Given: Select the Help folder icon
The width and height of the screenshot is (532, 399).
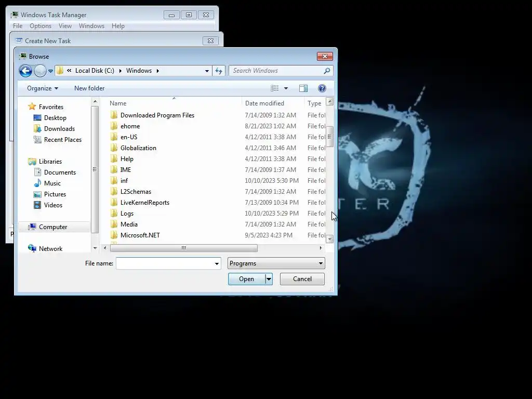Looking at the screenshot, I should point(114,159).
